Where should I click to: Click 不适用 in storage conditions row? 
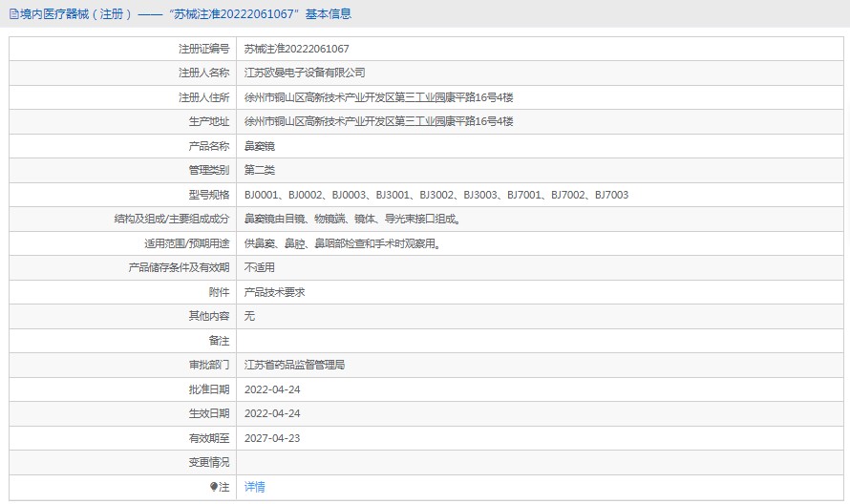[260, 267]
